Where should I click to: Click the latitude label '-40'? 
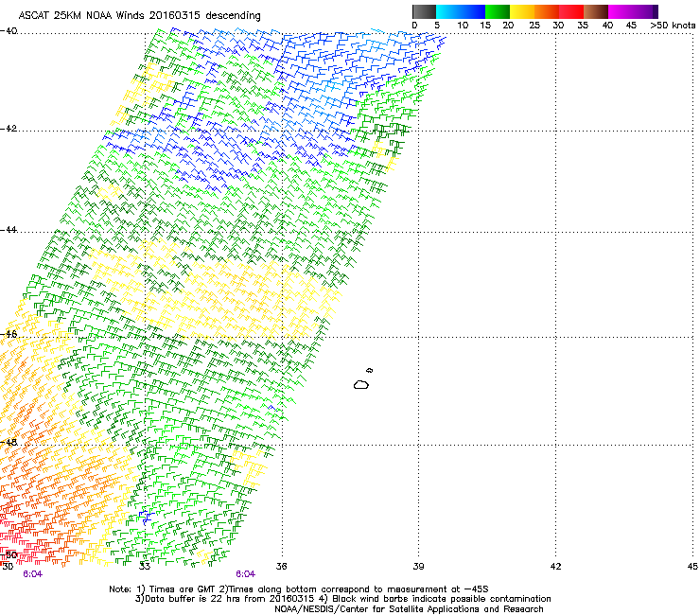[x=9, y=31]
